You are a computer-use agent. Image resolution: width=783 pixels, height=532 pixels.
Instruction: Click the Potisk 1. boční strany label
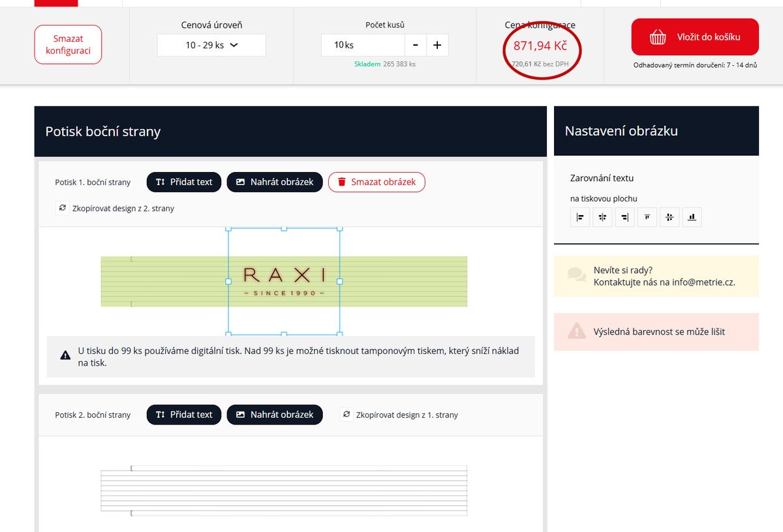[93, 182]
